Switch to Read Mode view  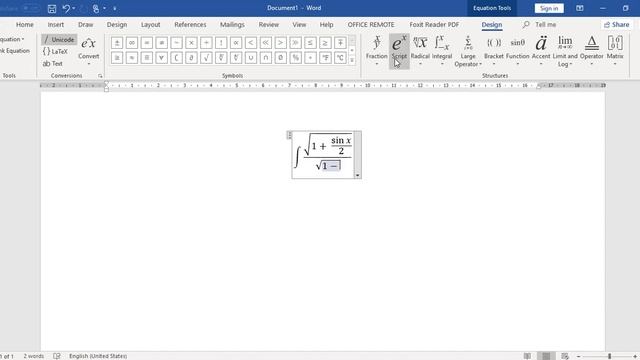pos(527,356)
